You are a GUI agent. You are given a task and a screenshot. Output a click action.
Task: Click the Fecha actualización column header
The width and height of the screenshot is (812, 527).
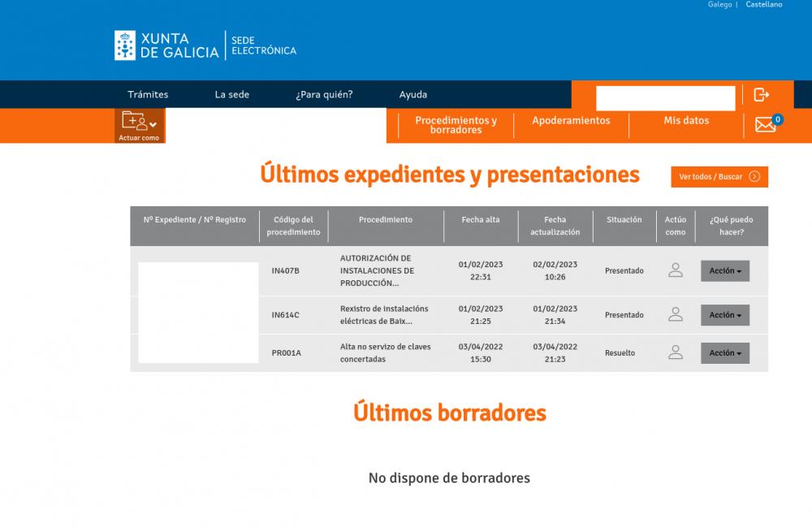pos(555,226)
